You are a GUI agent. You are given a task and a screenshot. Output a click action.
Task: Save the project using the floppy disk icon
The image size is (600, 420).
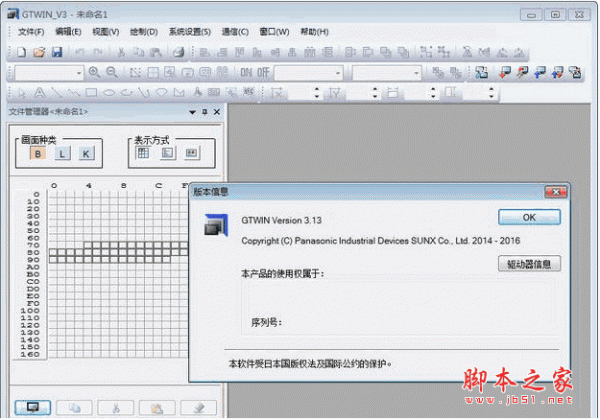(57, 52)
